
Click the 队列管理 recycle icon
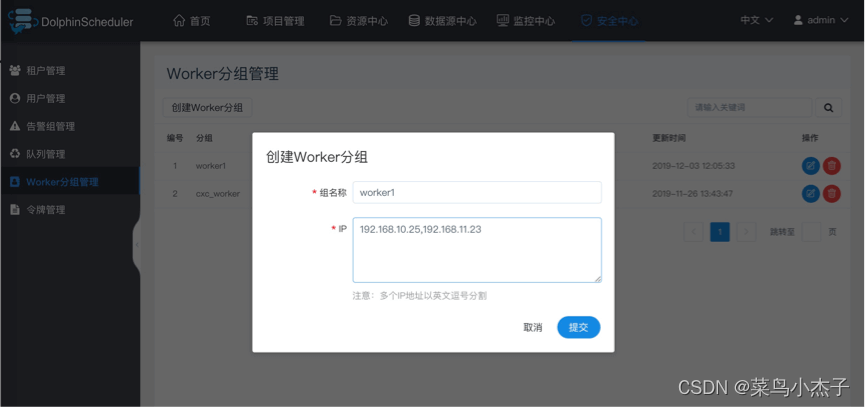(15, 154)
